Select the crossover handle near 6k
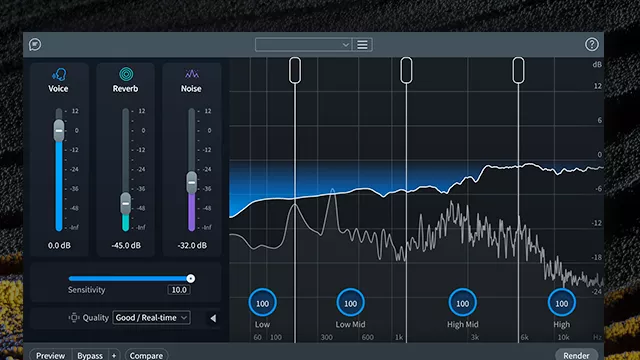640x360 pixels. click(x=518, y=71)
